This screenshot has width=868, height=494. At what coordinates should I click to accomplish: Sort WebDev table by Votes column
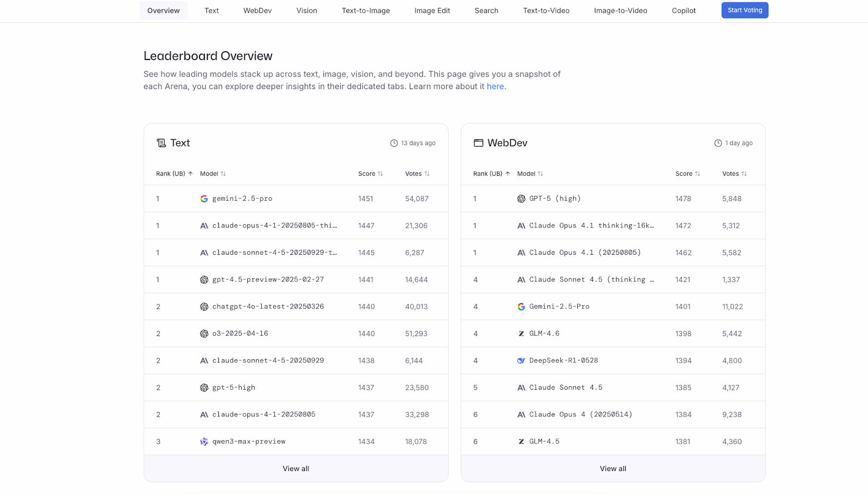tap(734, 174)
